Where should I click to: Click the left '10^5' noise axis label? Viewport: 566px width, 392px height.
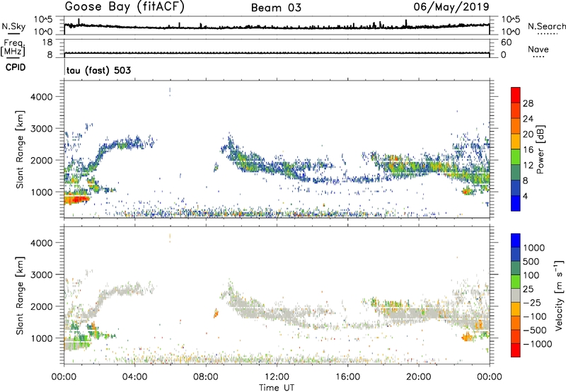point(43,20)
